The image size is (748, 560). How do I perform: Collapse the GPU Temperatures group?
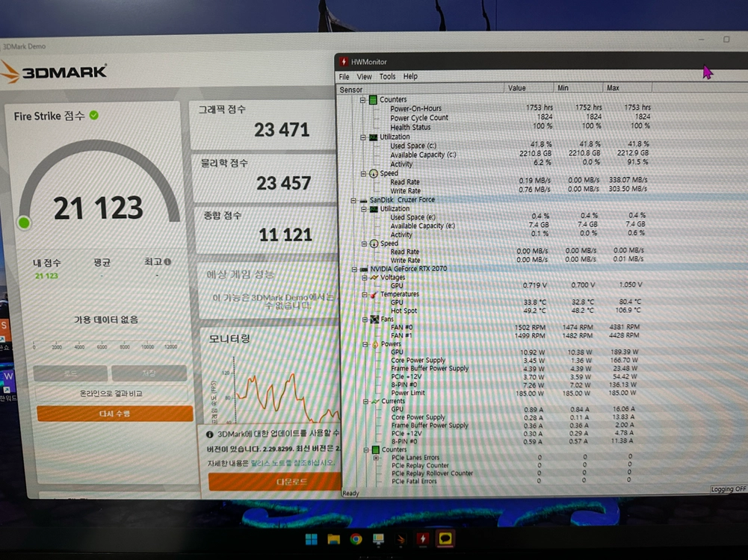(x=365, y=295)
